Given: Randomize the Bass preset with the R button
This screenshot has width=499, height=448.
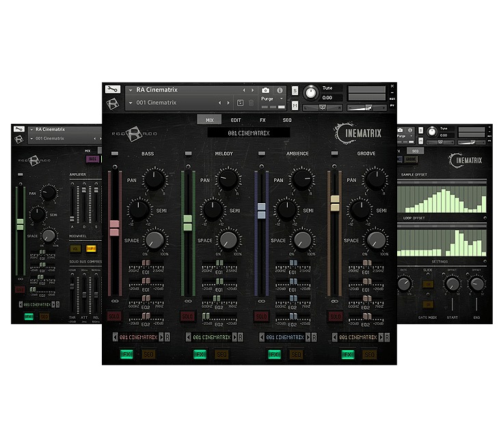Looking at the screenshot, I should (x=167, y=337).
